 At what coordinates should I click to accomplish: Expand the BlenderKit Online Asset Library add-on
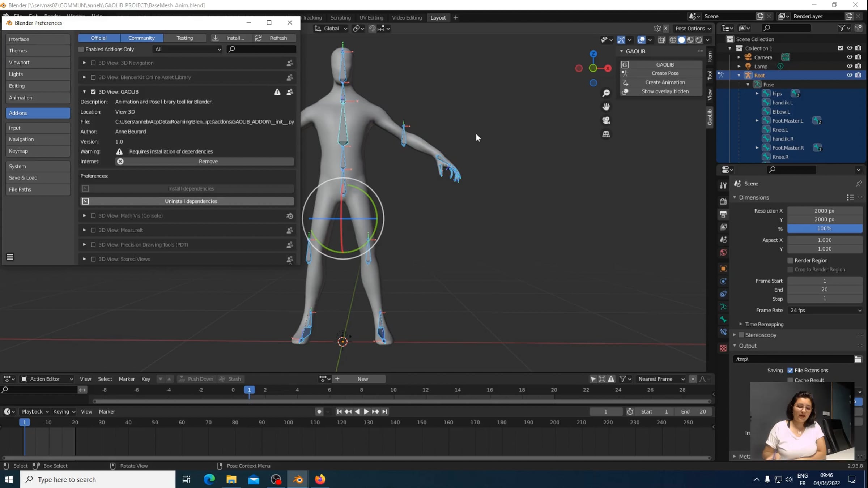tap(84, 77)
